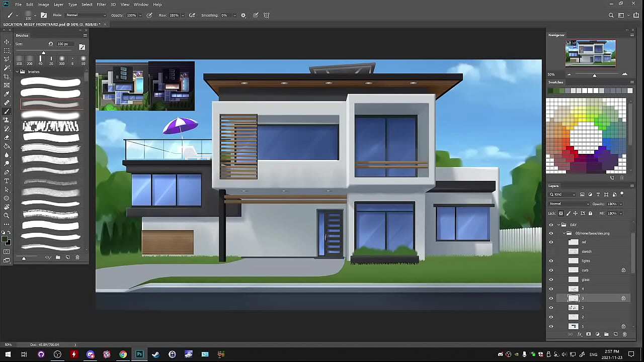Select the Crop tool
This screenshot has height=362, width=644.
click(x=7, y=76)
